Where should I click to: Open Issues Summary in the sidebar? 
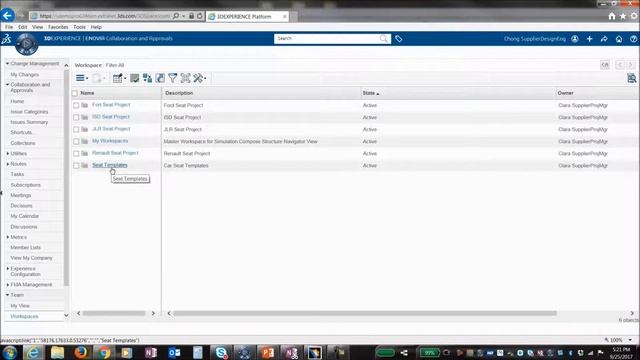(x=29, y=122)
